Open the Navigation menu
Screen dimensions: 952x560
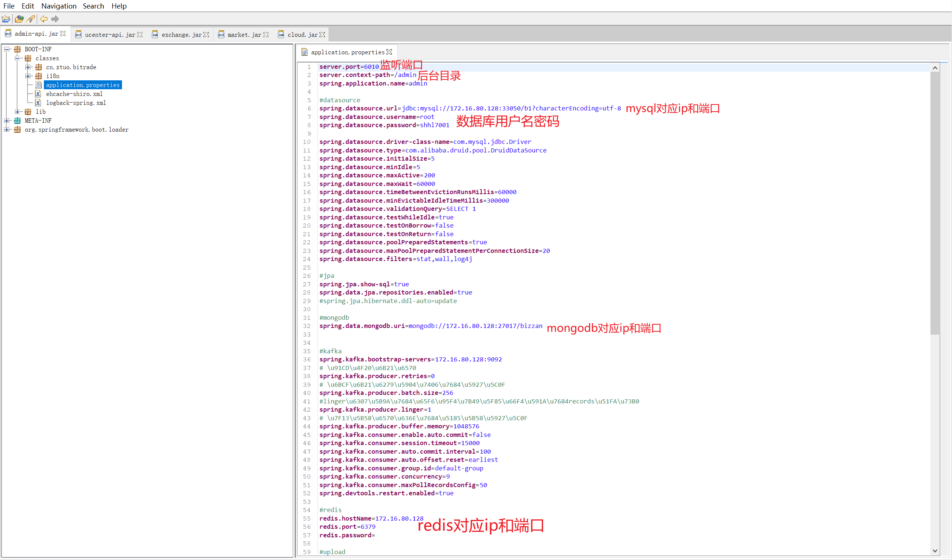[x=58, y=6]
